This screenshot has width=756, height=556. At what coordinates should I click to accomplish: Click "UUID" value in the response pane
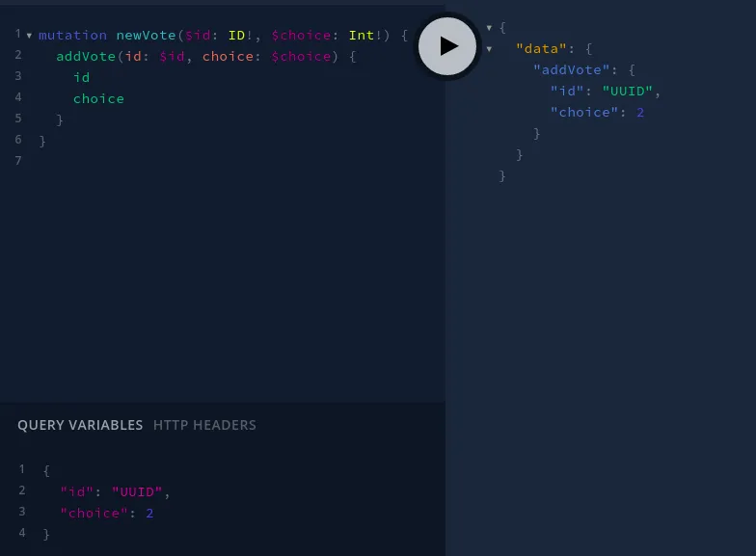[x=631, y=92]
